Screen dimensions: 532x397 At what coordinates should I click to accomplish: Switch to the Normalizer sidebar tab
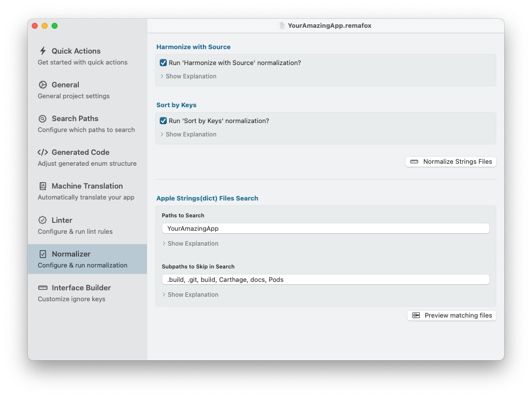tap(87, 259)
